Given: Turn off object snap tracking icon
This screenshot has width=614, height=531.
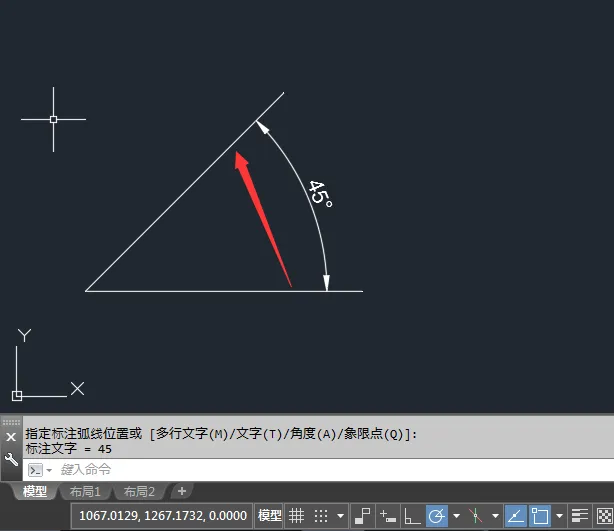Looking at the screenshot, I should coord(516,516).
